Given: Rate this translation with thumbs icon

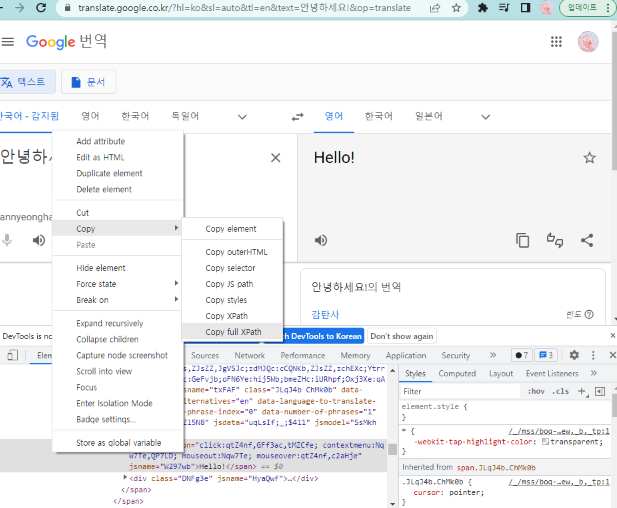Looking at the screenshot, I should pyautogui.click(x=554, y=240).
